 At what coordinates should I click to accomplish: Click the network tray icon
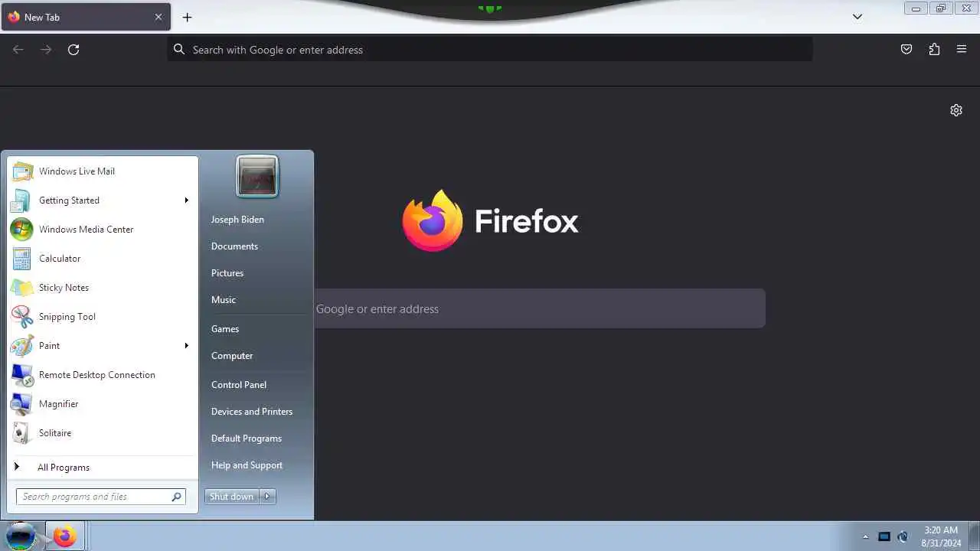(x=884, y=536)
